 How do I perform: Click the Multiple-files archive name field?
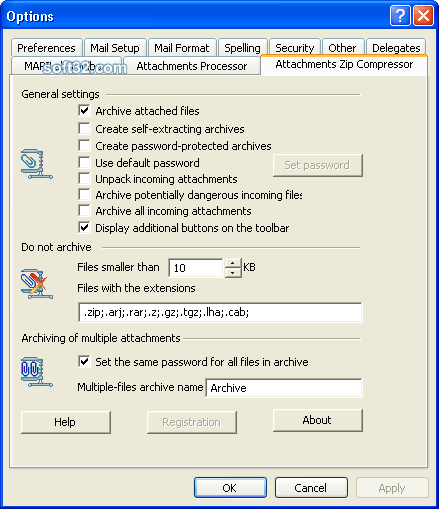click(x=284, y=388)
